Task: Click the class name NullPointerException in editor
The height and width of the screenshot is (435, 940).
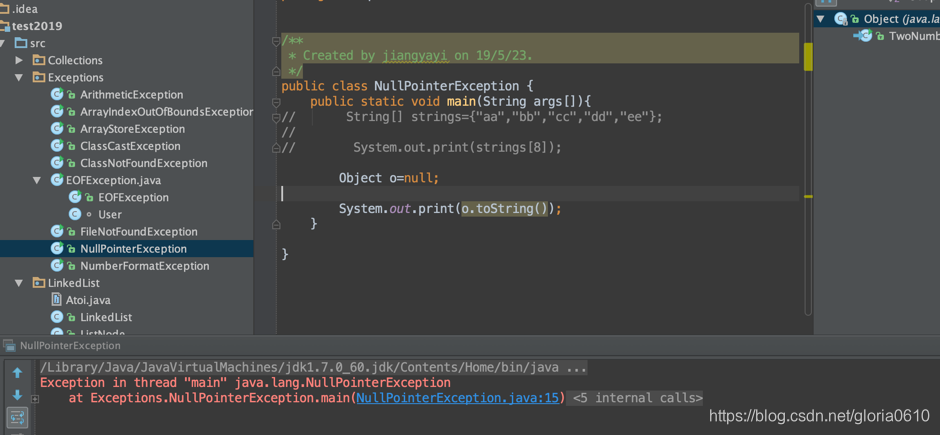Action: pyautogui.click(x=447, y=86)
